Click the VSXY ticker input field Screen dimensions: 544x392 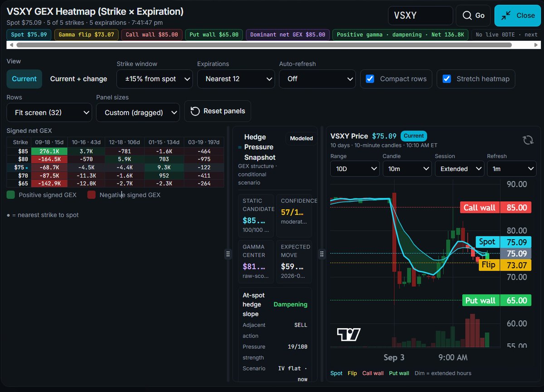[420, 15]
